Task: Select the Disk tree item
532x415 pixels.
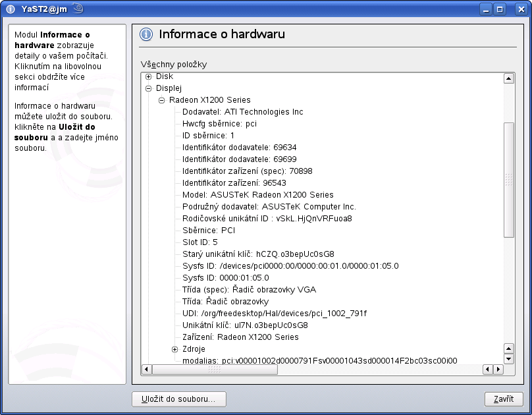Action: (165, 76)
